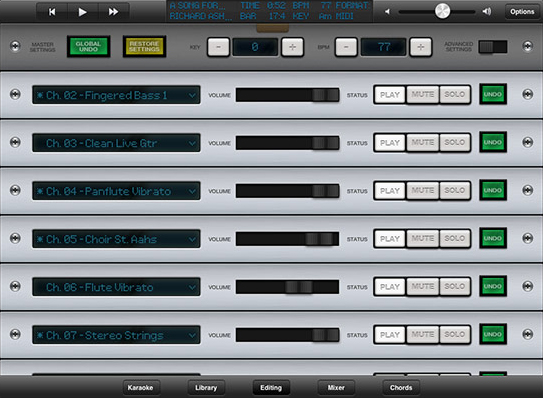Switch to the Mixer tab
The width and height of the screenshot is (543, 398).
336,388
